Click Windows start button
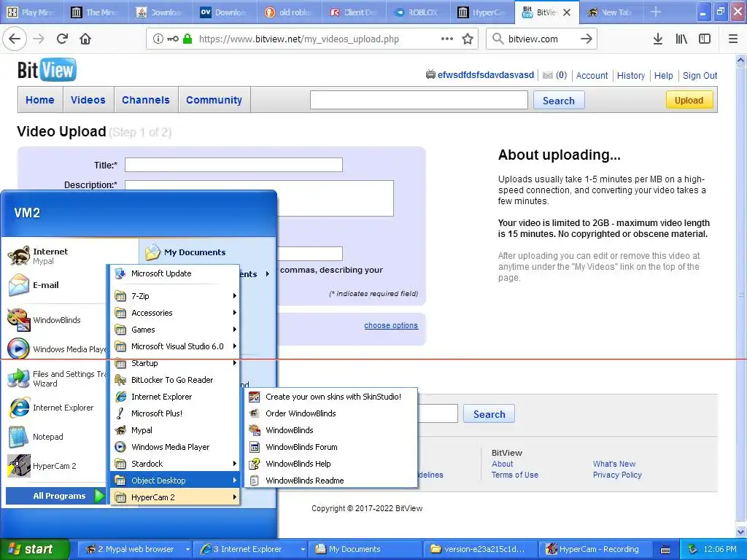This screenshot has width=747, height=560. (x=34, y=549)
